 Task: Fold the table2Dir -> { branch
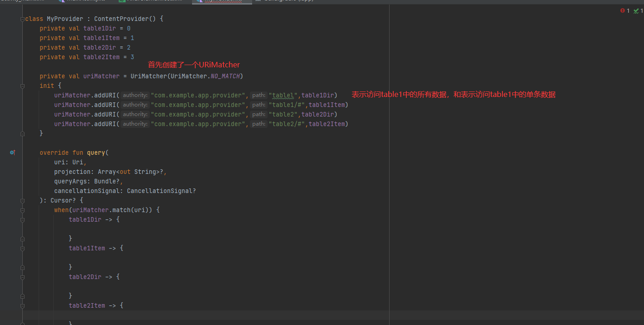pos(22,277)
